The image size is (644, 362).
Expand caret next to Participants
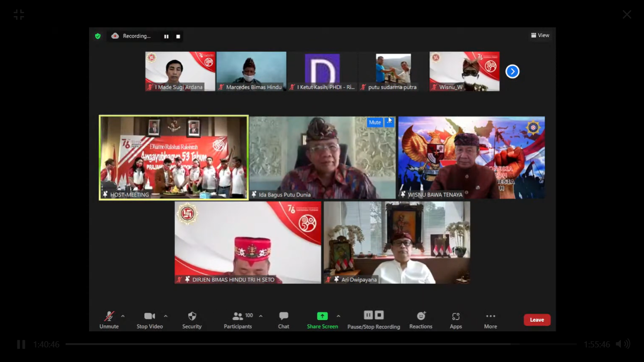[x=261, y=316]
